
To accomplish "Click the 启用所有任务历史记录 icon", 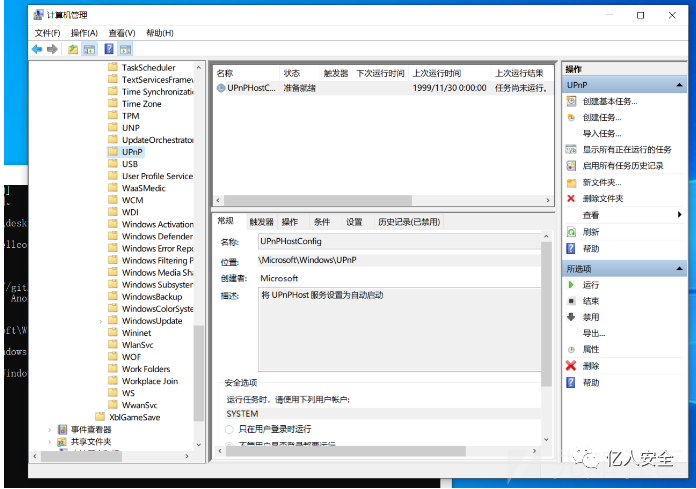I will tap(571, 166).
